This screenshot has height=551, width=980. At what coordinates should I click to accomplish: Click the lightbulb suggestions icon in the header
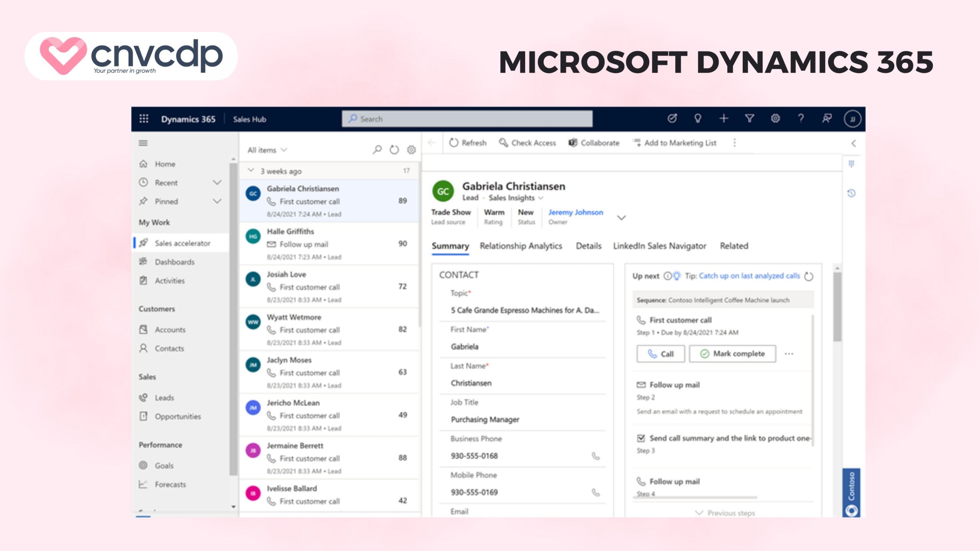[x=698, y=119]
